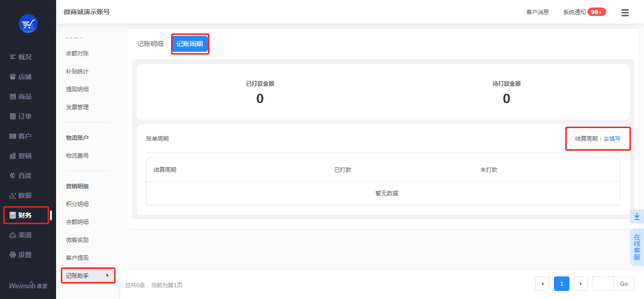
Task: Open 商品 products in sidebar
Action: [x=21, y=97]
